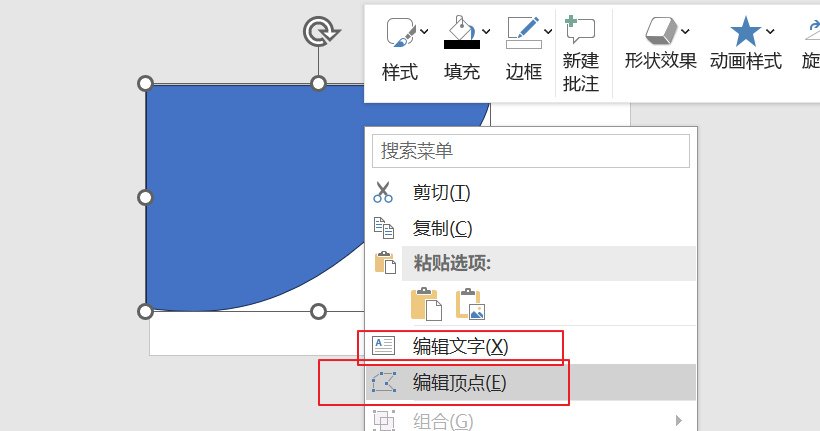Click 新建批注 new comment icon
820x431 pixels.
pos(580,30)
